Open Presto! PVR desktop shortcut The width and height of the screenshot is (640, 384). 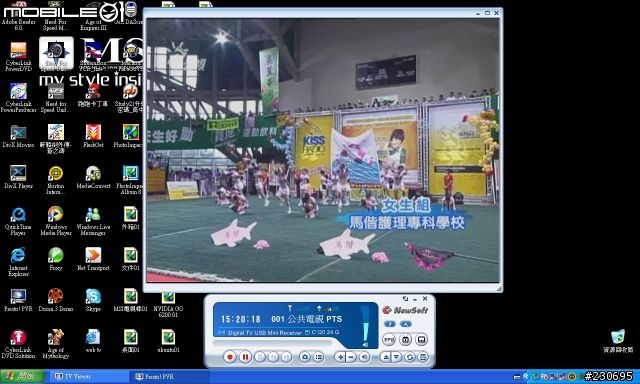[18, 300]
